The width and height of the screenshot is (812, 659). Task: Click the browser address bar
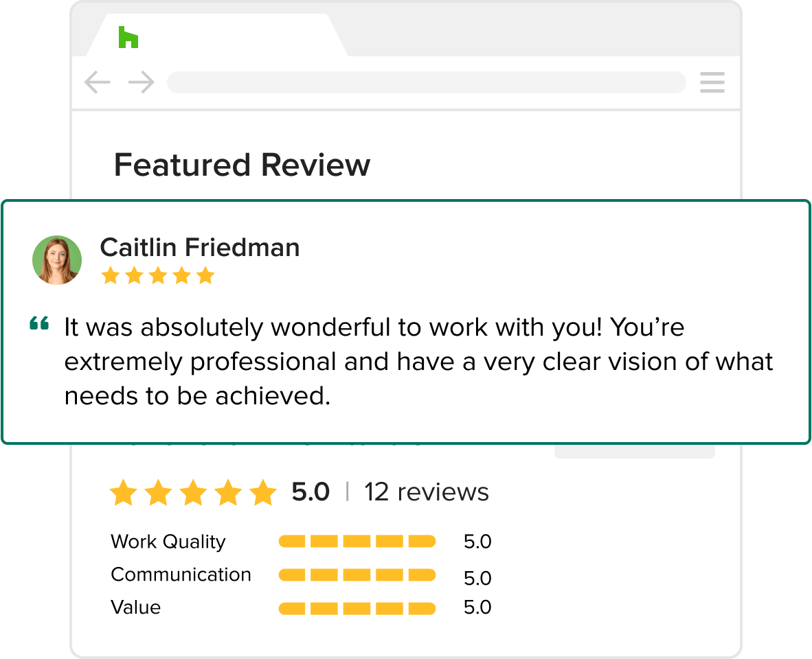[x=426, y=82]
